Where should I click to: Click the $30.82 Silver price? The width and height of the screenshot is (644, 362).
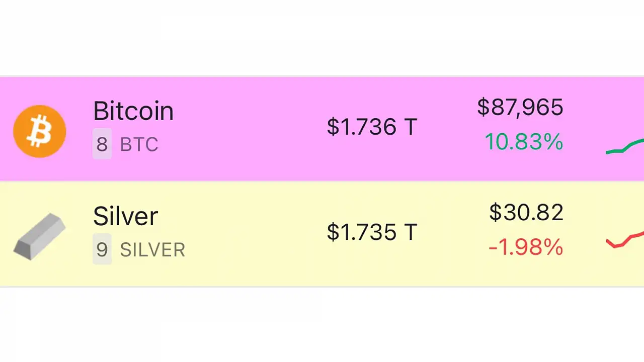(526, 213)
